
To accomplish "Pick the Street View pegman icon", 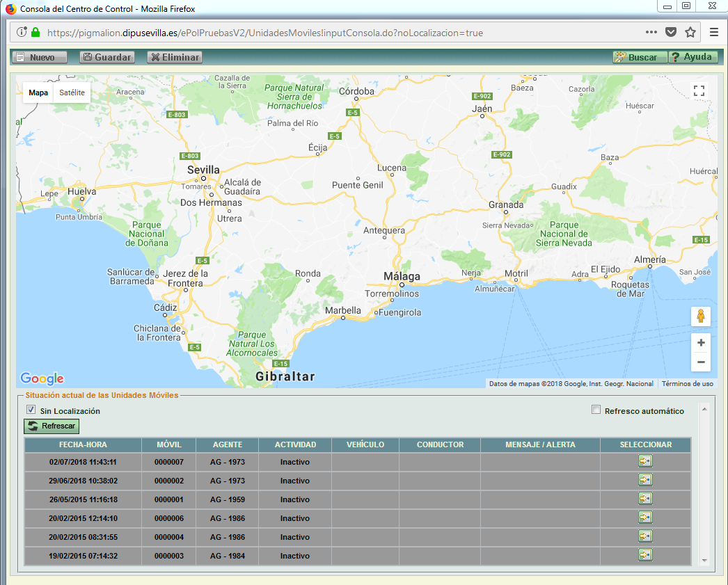I will (x=700, y=316).
